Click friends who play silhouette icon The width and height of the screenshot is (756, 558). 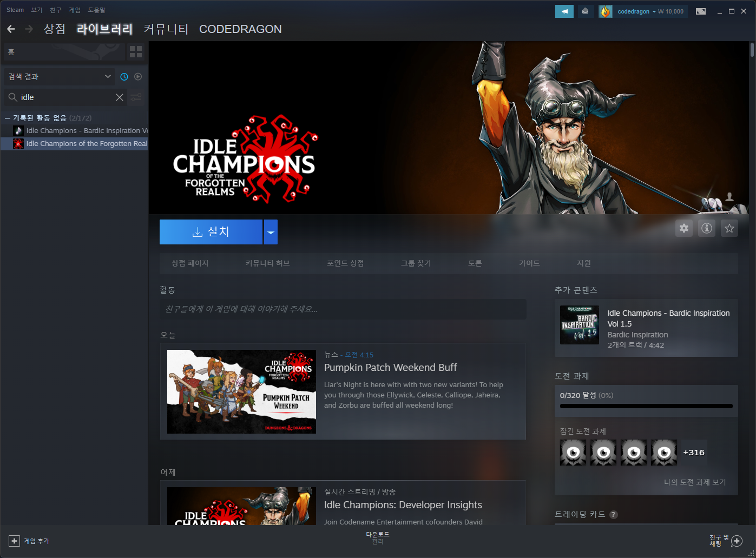729,197
